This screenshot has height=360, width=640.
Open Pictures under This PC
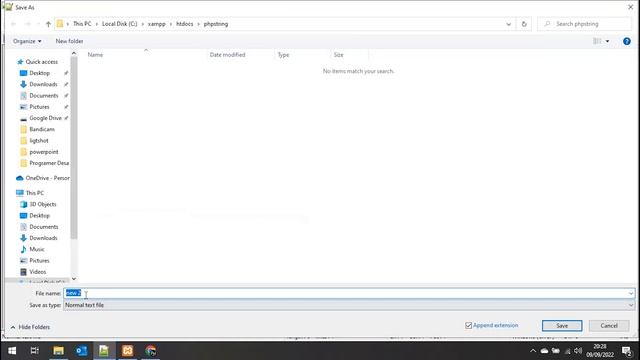point(39,260)
